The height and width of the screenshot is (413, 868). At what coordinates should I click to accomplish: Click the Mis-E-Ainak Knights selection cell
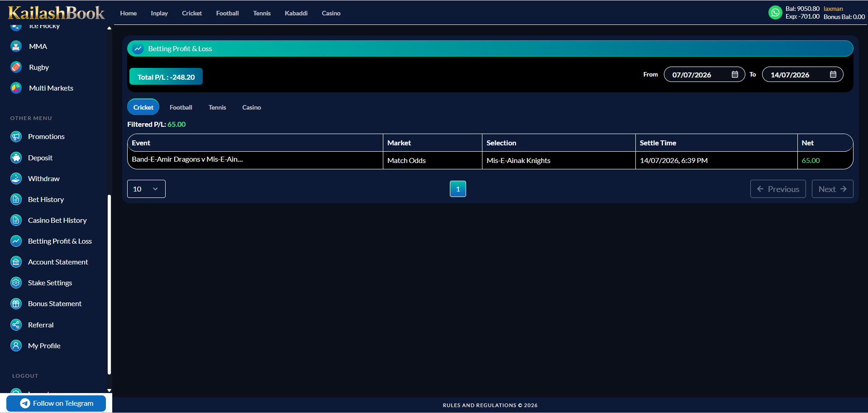tap(558, 160)
